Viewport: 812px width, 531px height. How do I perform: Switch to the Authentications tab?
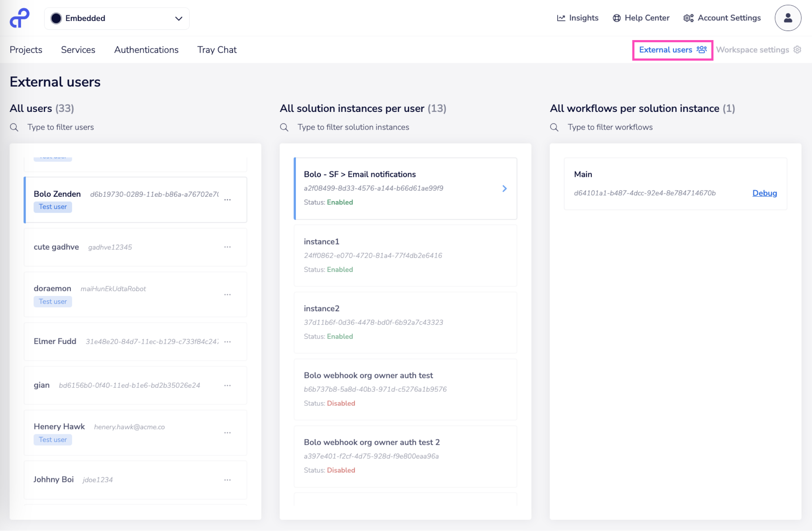click(146, 49)
